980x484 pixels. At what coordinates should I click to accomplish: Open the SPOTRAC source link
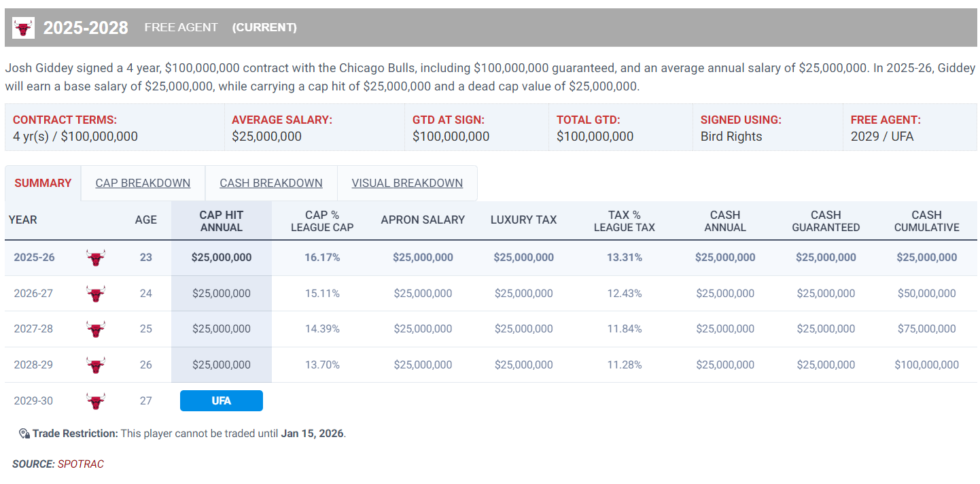point(80,464)
